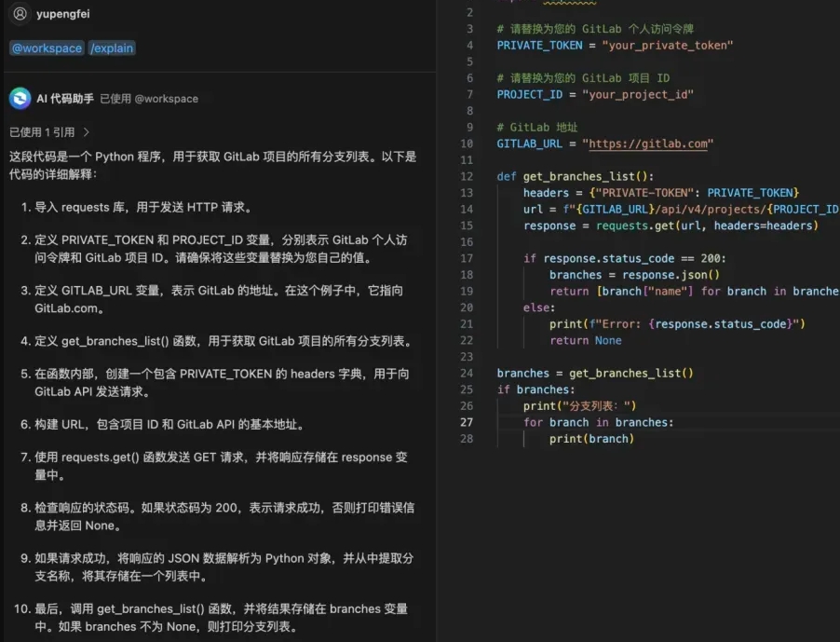This screenshot has height=642, width=840.
Task: Click the PRIVATE_TOKEN assignment on line 4
Action: (x=615, y=45)
